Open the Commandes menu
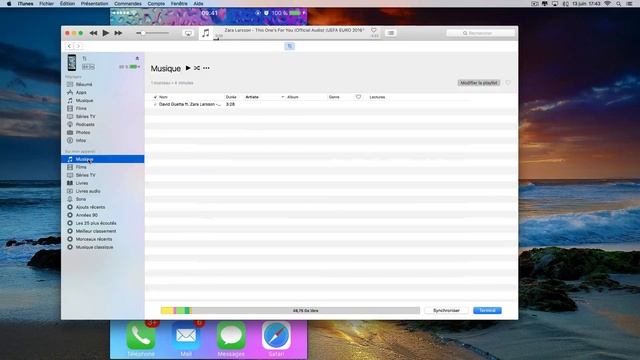Screen dimensions: 640x360 click(x=128, y=4)
